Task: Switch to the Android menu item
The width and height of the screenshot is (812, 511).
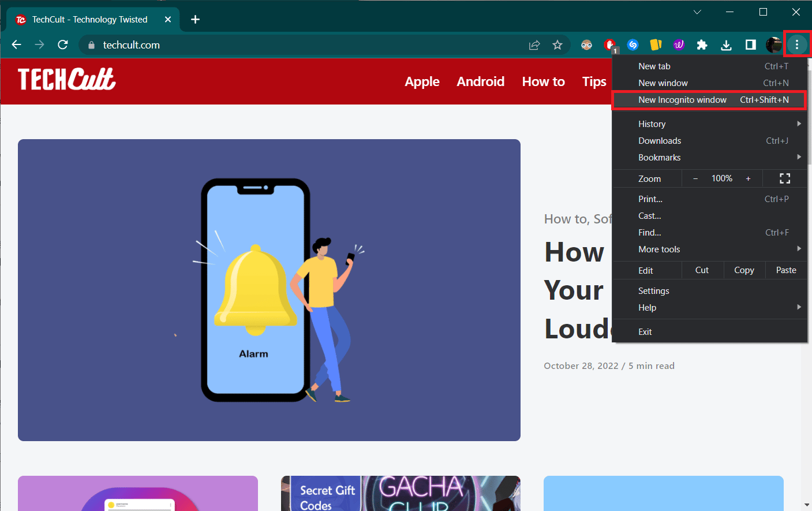Action: [480, 81]
